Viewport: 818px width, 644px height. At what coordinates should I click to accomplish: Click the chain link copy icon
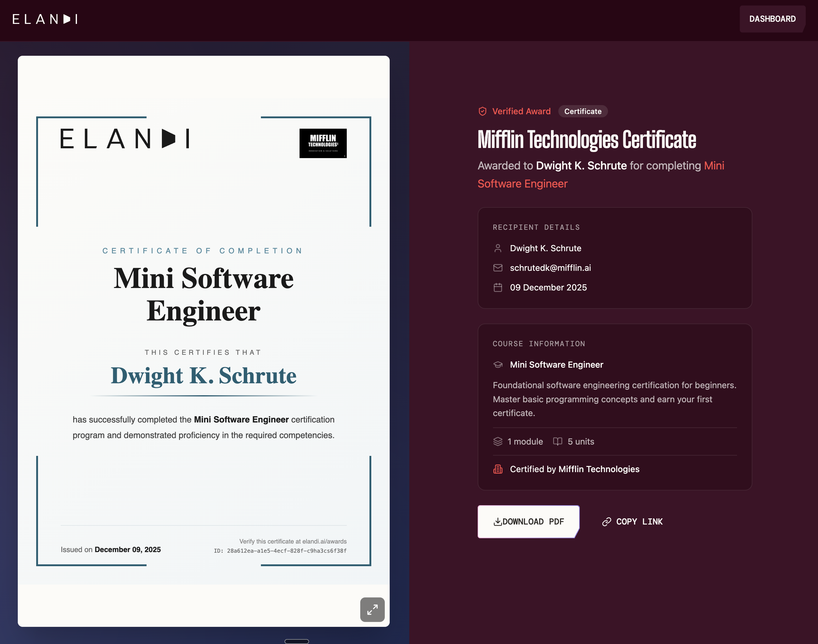pyautogui.click(x=606, y=521)
